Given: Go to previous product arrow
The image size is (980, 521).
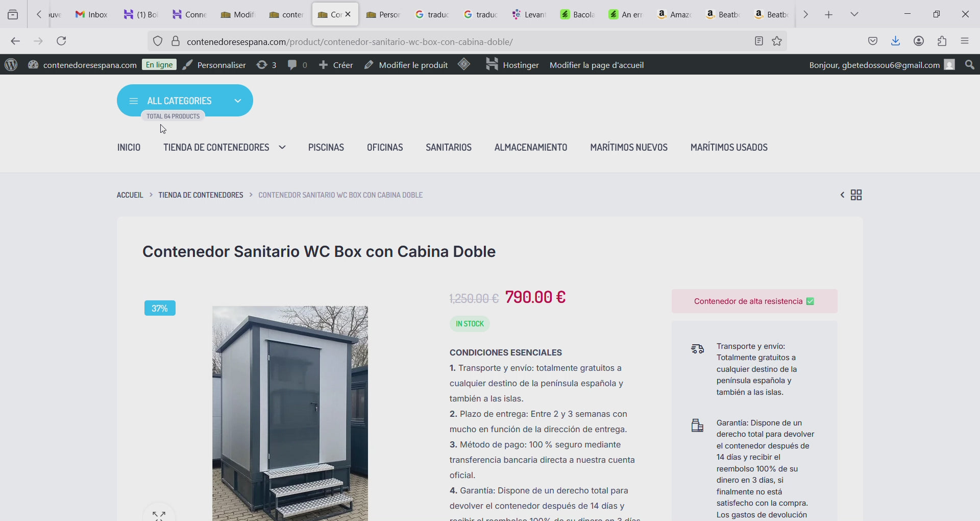Looking at the screenshot, I should 842,195.
